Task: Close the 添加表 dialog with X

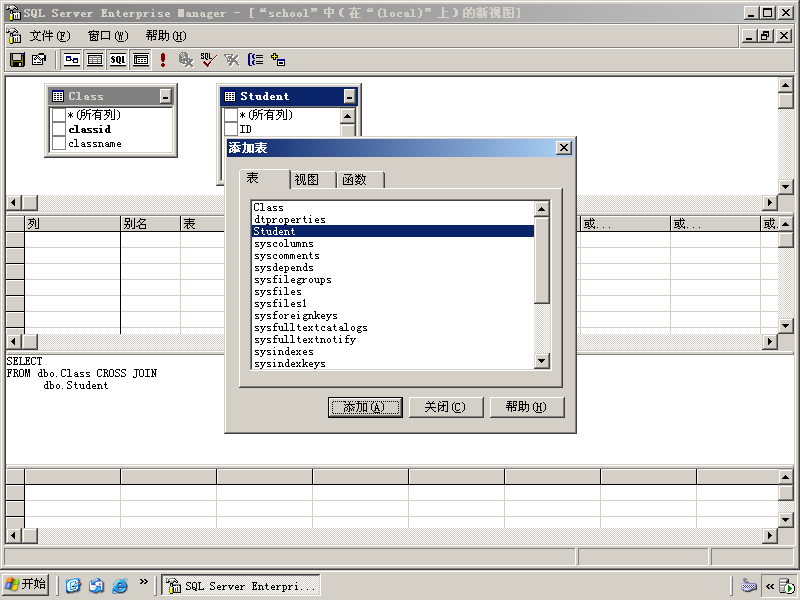Action: (x=563, y=148)
